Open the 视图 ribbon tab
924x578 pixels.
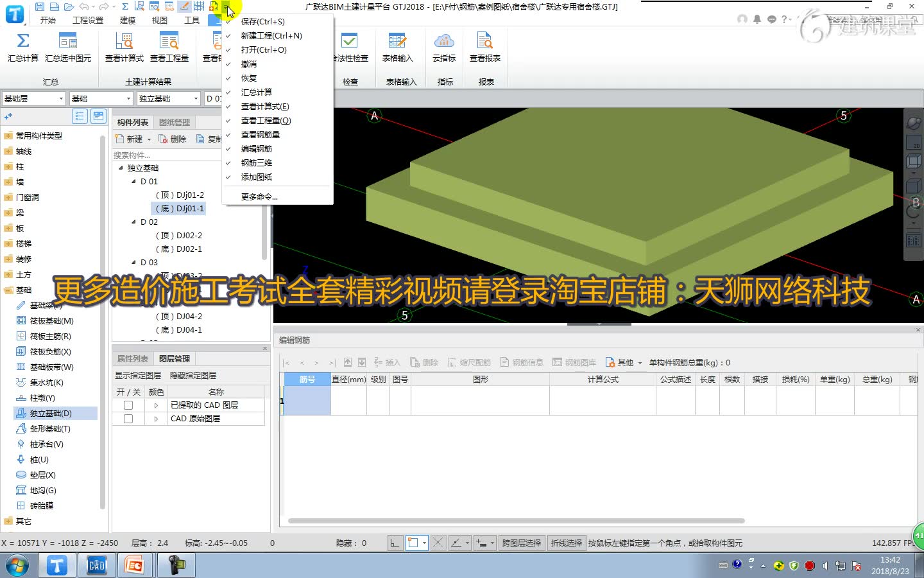pos(160,20)
